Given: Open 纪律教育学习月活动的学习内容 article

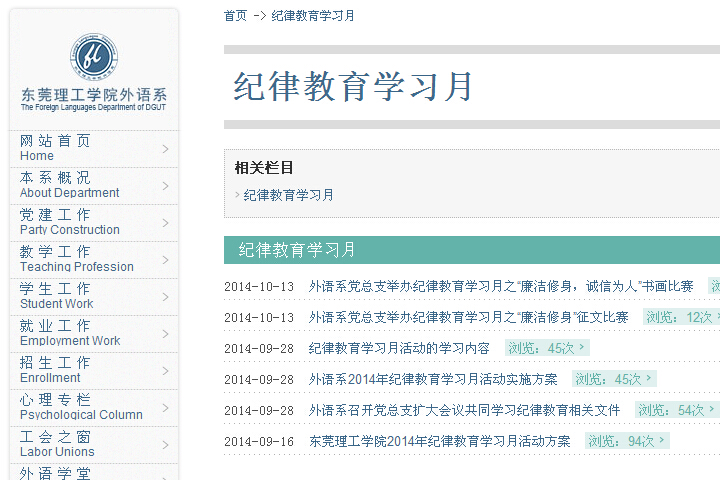Looking at the screenshot, I should click(x=399, y=348).
